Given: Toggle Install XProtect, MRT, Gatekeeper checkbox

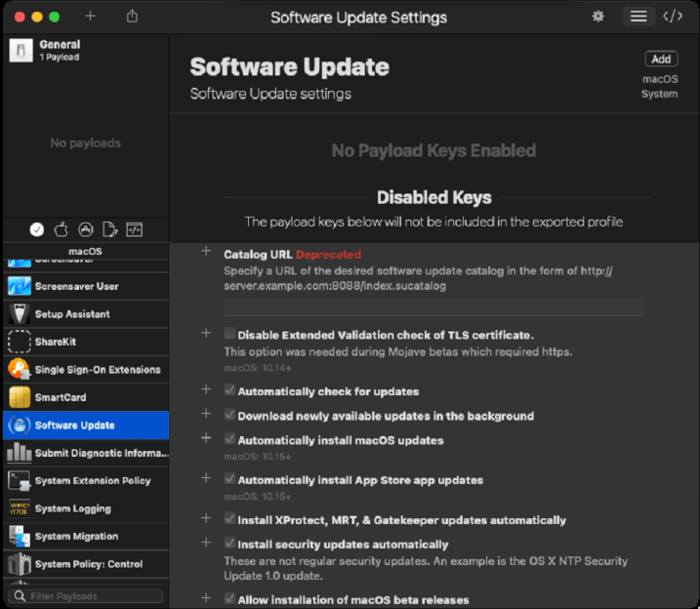Looking at the screenshot, I should tap(229, 518).
